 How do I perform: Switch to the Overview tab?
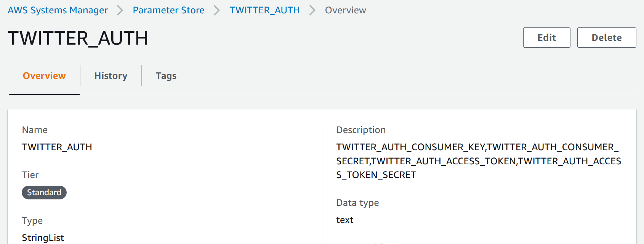click(x=44, y=76)
